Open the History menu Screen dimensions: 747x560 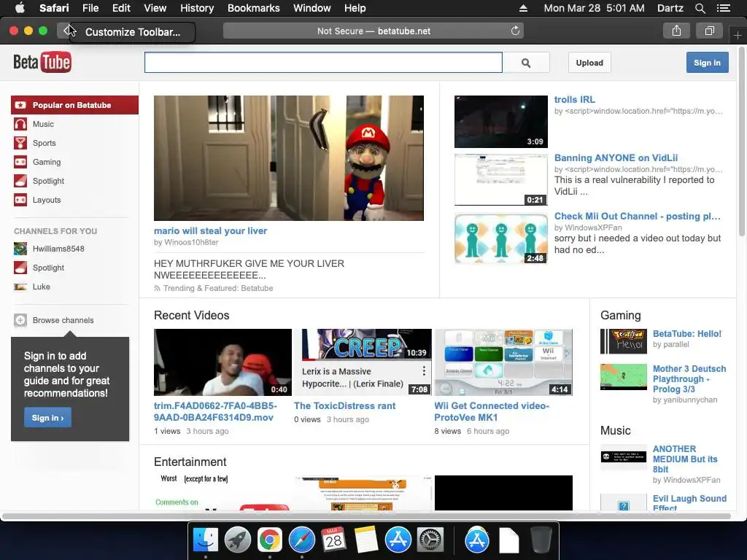click(x=197, y=8)
